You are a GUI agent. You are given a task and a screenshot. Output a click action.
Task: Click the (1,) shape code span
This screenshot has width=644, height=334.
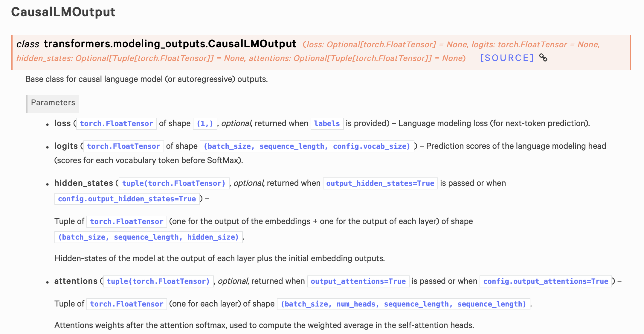pos(205,123)
